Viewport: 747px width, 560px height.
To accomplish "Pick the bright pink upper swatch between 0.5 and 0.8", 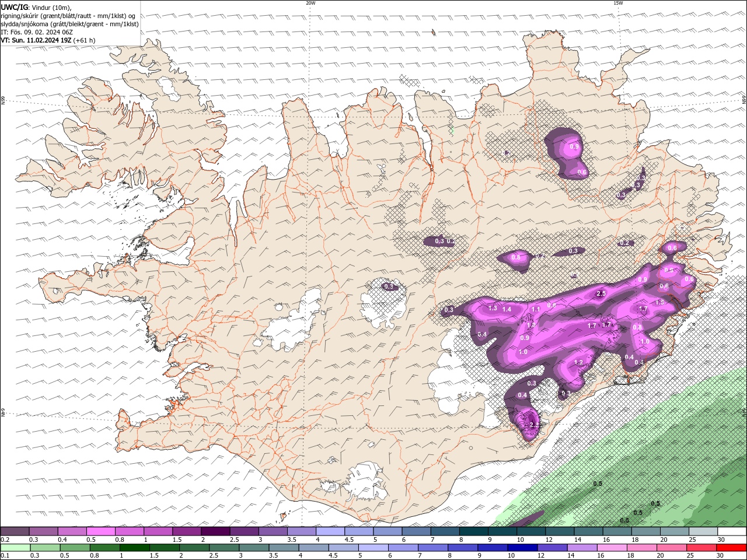I will click(100, 531).
